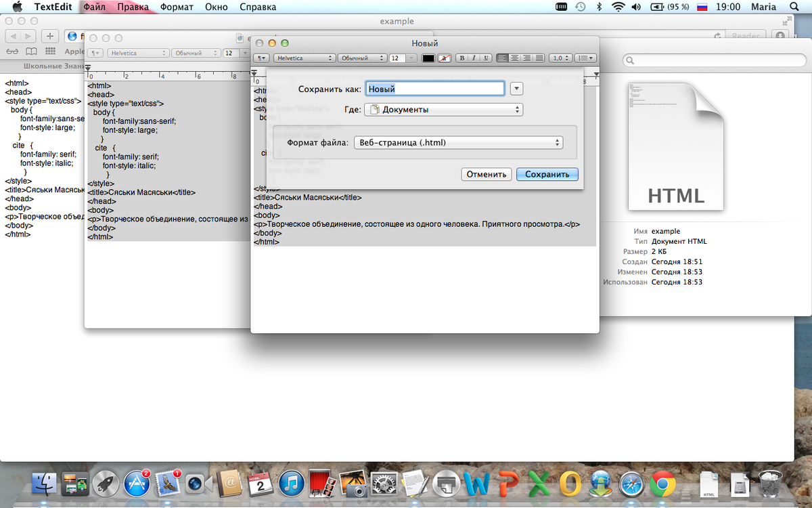Click the large HTML file preview icon
This screenshot has width=812, height=508.
tap(676, 146)
